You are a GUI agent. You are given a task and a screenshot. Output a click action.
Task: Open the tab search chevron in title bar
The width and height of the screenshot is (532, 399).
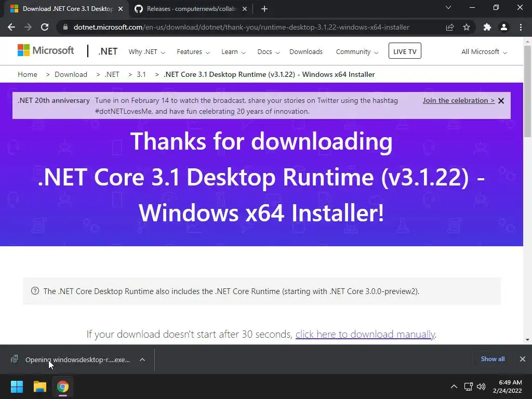(x=448, y=7)
